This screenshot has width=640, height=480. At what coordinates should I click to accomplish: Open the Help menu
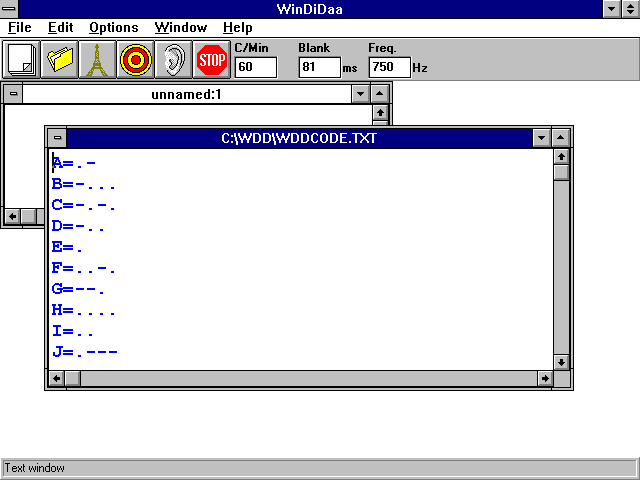click(x=237, y=27)
